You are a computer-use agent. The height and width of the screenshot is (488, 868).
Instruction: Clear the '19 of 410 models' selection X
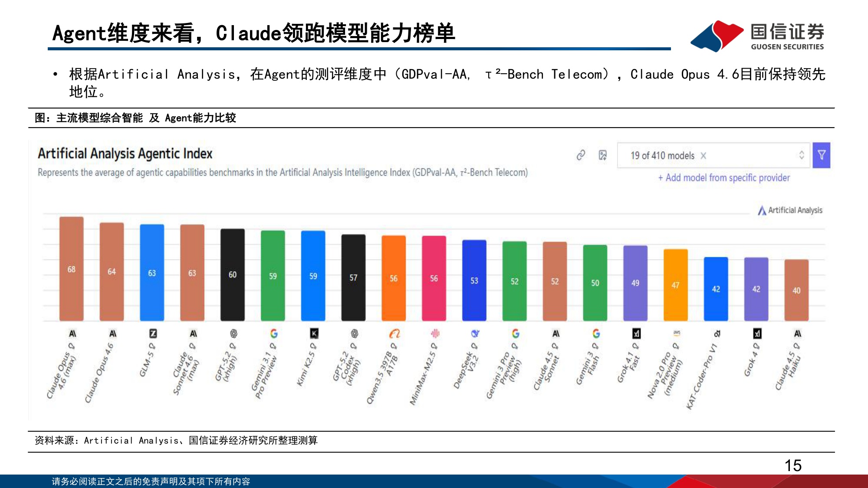click(704, 156)
